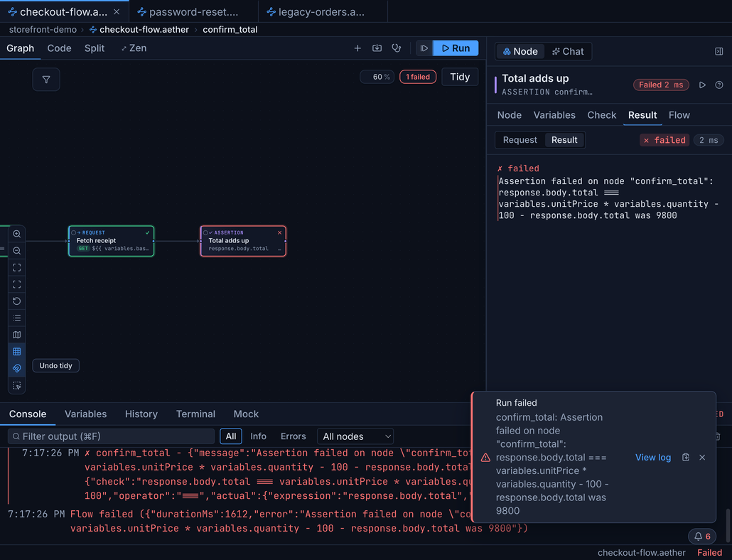Toggle the circle on the Assertion node
732x560 pixels.
tap(205, 232)
